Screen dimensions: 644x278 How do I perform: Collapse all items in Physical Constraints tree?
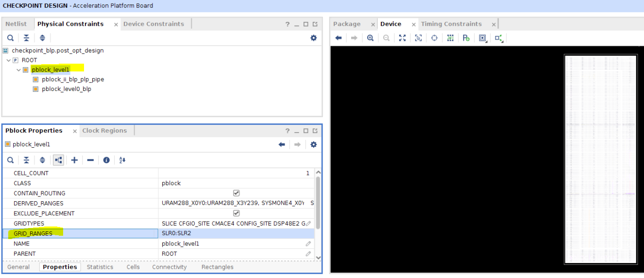[26, 38]
